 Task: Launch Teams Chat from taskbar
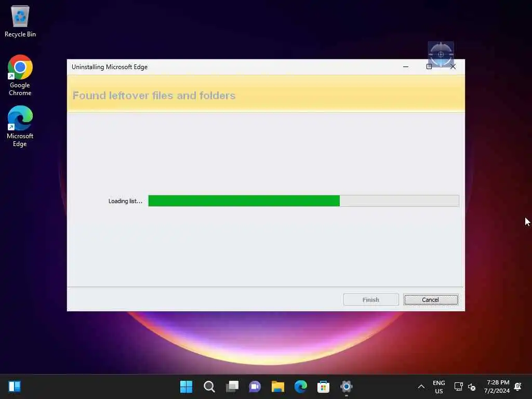(255, 387)
